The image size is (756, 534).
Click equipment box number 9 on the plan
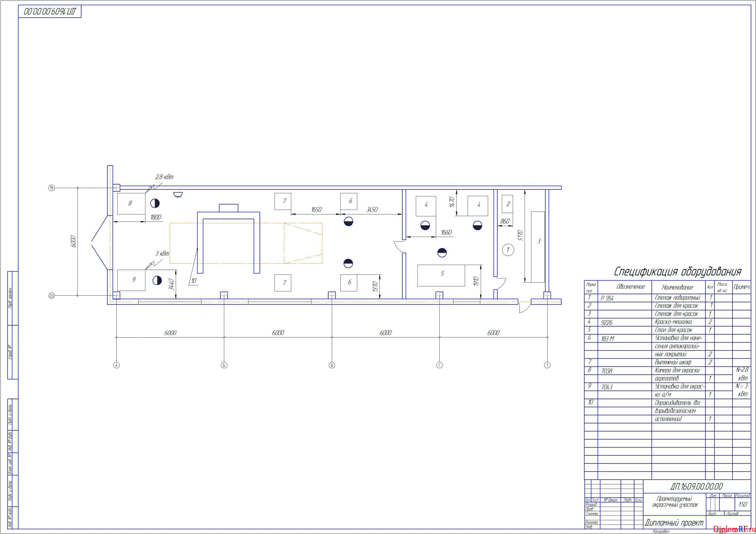coord(131,280)
